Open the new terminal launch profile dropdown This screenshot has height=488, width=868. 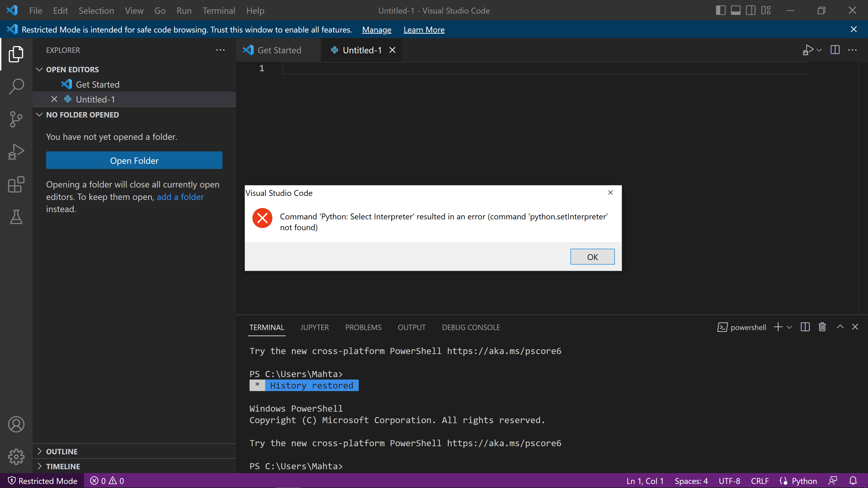tap(790, 327)
